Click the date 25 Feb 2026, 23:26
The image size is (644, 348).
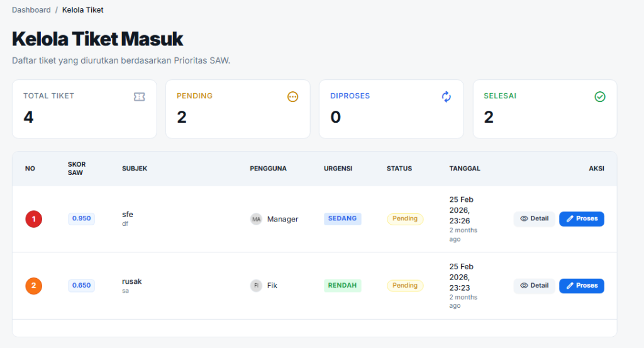pyautogui.click(x=461, y=210)
